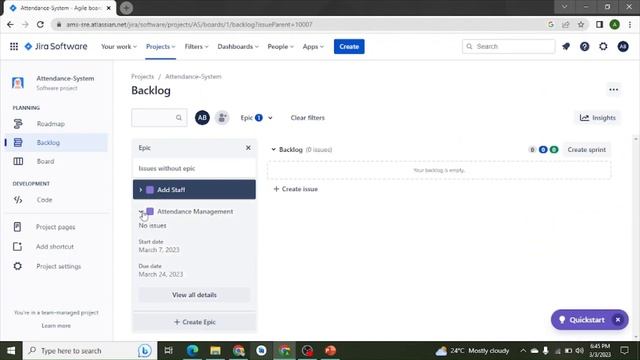
Task: Open the Insights button
Action: (x=598, y=118)
